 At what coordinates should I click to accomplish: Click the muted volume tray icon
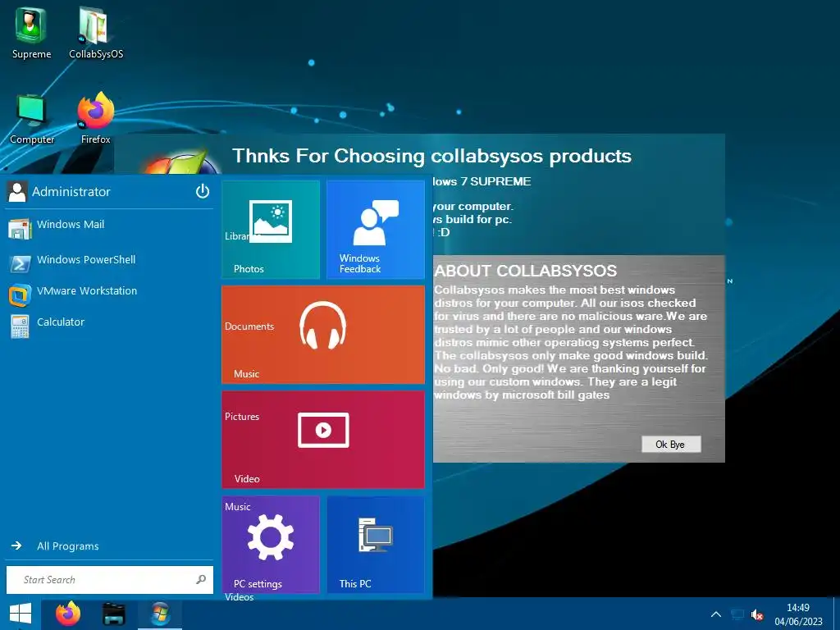pyautogui.click(x=757, y=615)
